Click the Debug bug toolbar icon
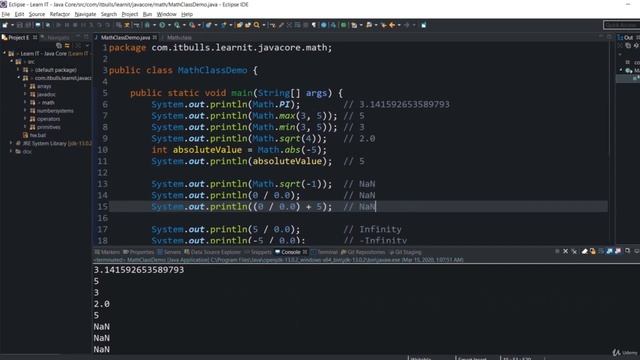 (147, 25)
